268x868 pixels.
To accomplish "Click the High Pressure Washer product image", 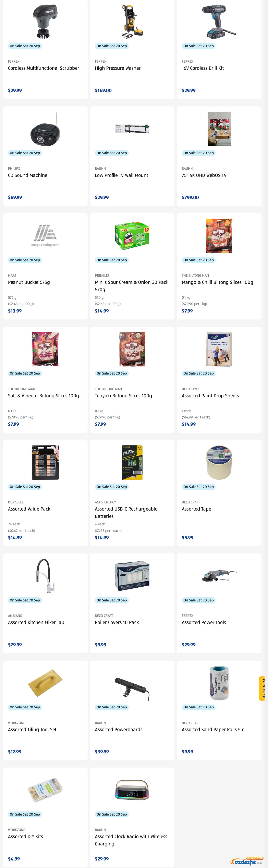I will (132, 21).
